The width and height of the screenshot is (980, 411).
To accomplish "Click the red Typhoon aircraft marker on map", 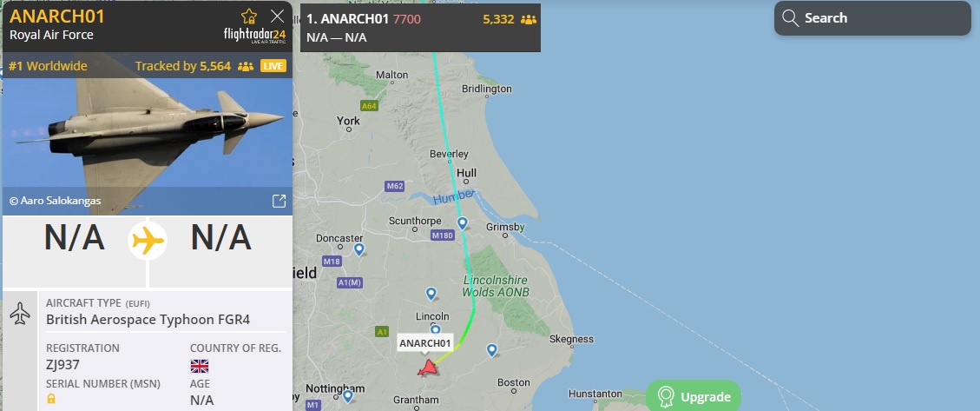I will pyautogui.click(x=427, y=368).
